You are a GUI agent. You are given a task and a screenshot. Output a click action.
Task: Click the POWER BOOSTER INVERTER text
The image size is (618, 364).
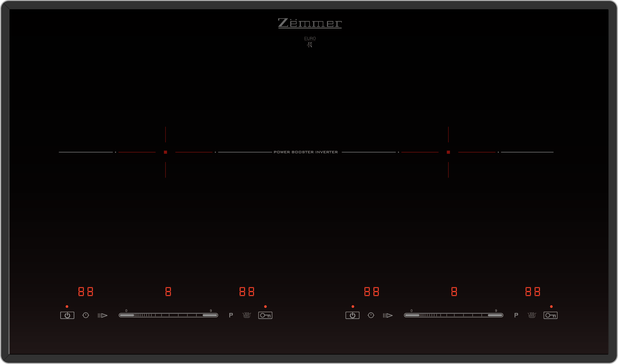pos(306,152)
